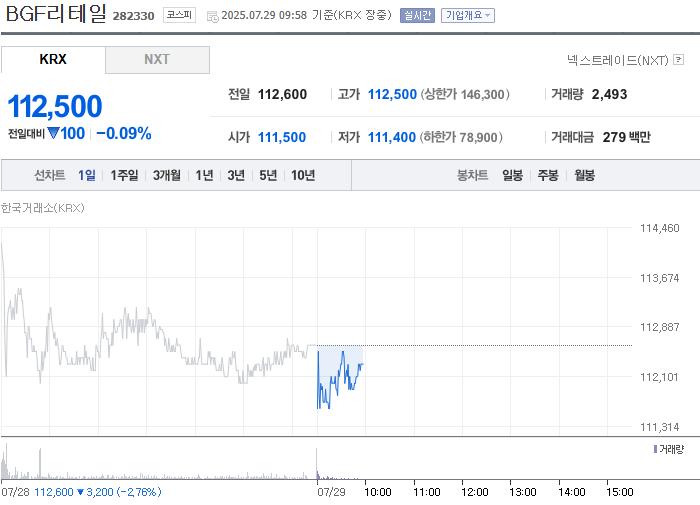This screenshot has height=505, width=700.
Task: Click the 하한가 78,900 text
Action: (461, 137)
